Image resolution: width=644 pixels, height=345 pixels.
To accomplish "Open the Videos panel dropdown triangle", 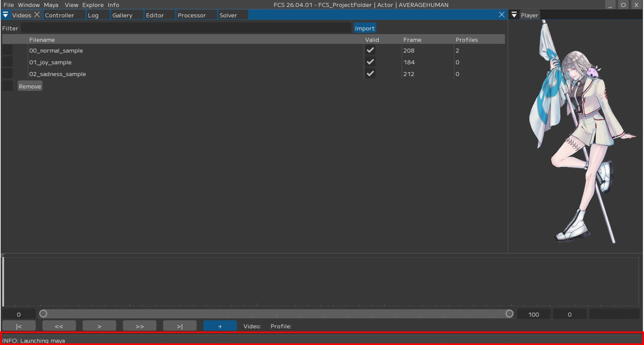I will pyautogui.click(x=5, y=15).
